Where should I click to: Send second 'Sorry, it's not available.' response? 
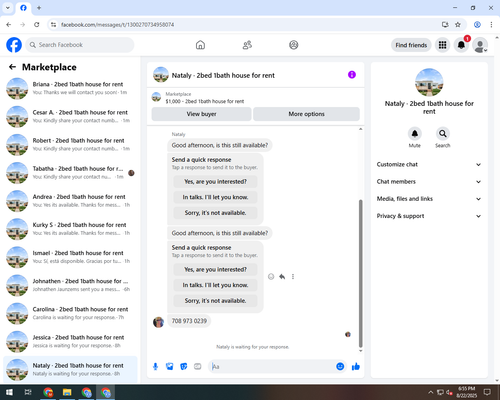(215, 301)
